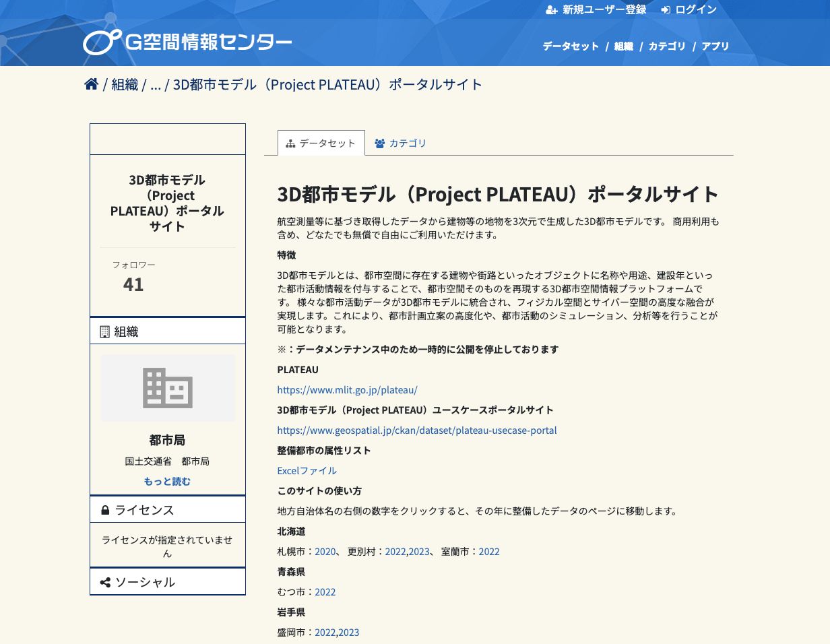Open 組織 in the top navigation
The height and width of the screenshot is (644, 830).
624,46
